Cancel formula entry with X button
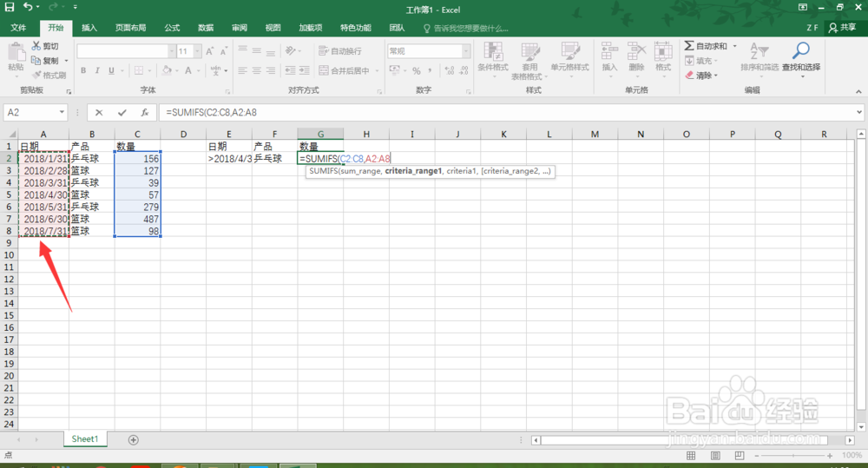The image size is (868, 468). [99, 112]
